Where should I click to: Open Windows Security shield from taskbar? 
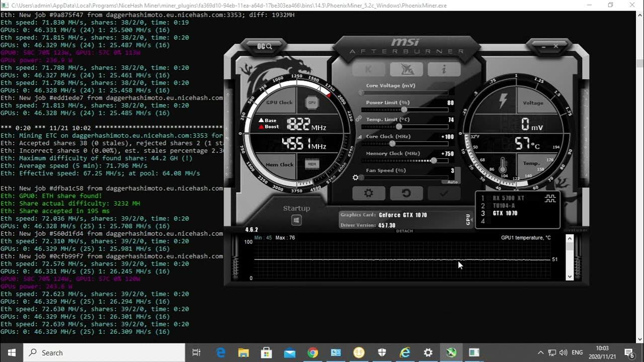coord(382,353)
